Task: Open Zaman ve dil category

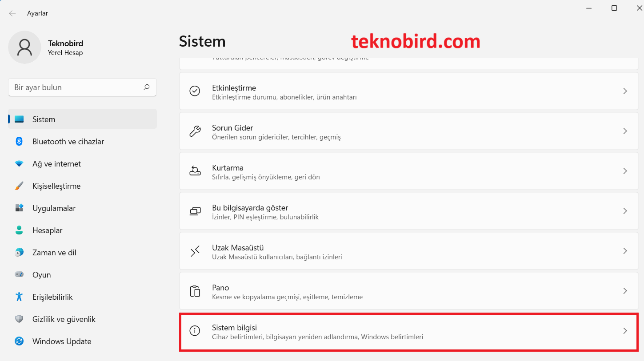Action: click(54, 253)
